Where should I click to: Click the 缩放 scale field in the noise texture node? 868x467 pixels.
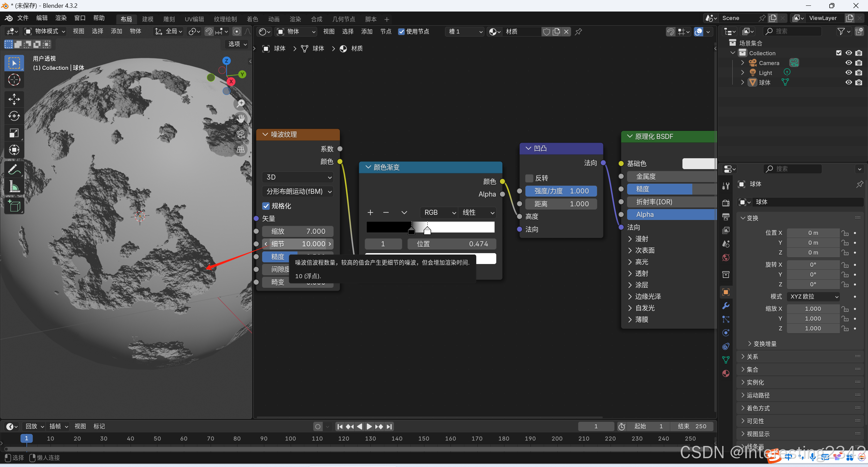click(298, 231)
